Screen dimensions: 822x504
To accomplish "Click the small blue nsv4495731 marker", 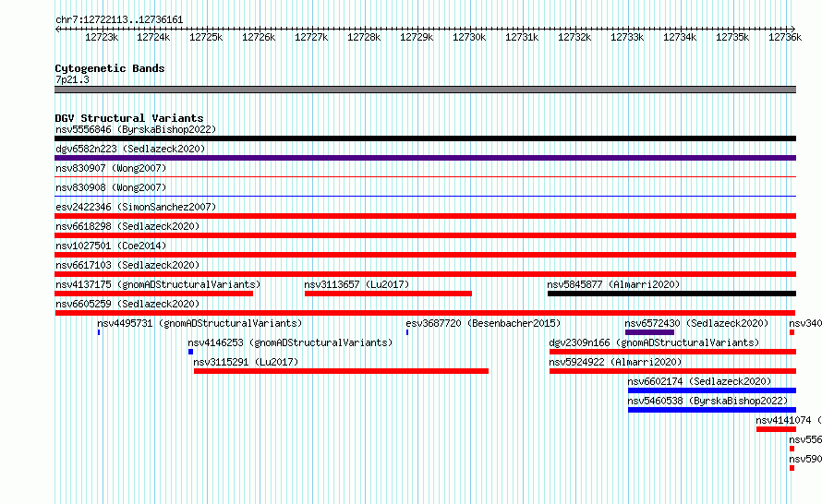I will 99,332.
